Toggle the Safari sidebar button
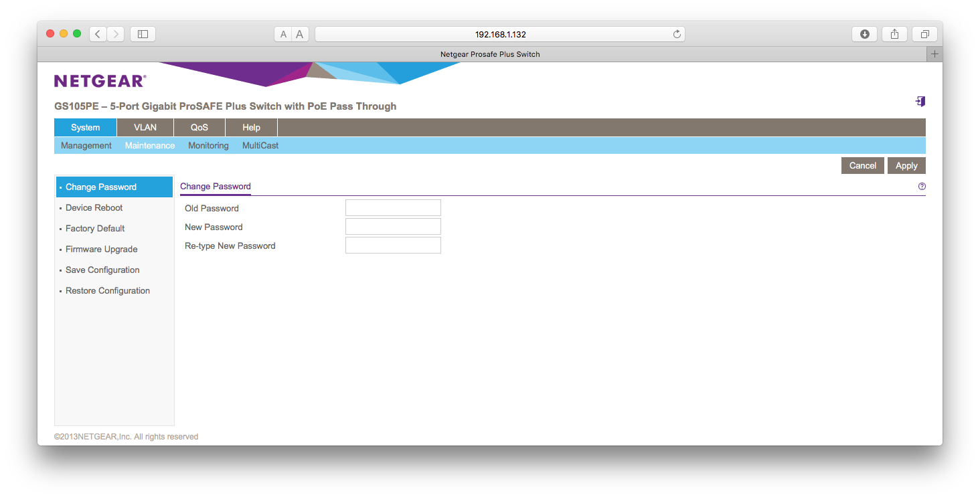The height and width of the screenshot is (499, 980). pyautogui.click(x=143, y=34)
